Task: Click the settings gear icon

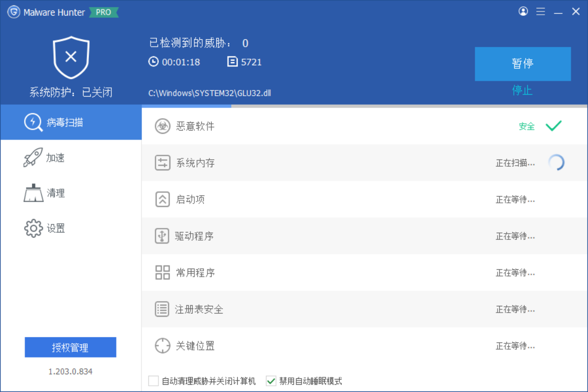Action: (x=33, y=228)
